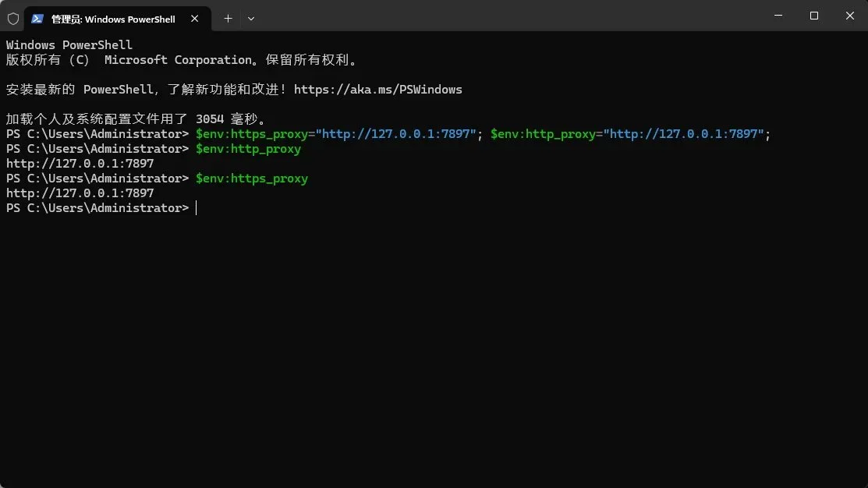Maximize the terminal window
Screen dimensions: 868x488
pyautogui.click(x=813, y=16)
